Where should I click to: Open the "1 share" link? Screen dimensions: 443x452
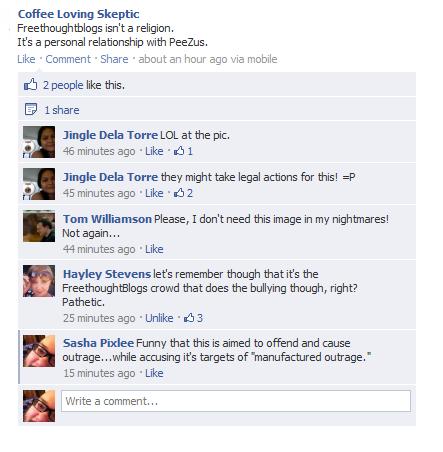tap(62, 110)
